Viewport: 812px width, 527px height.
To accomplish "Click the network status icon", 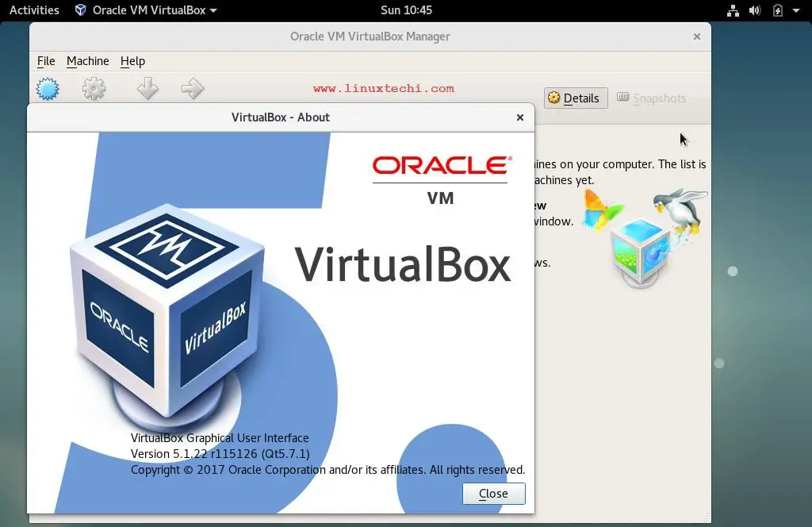I will [x=733, y=10].
